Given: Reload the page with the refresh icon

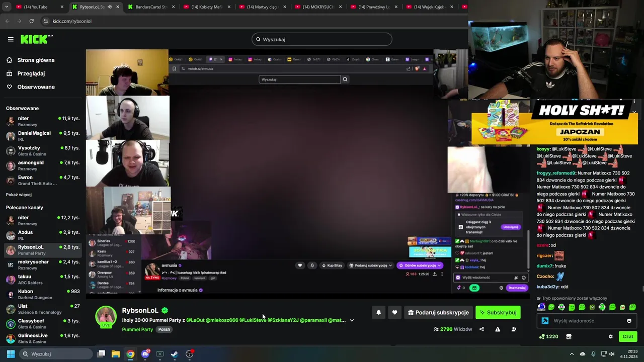Looking at the screenshot, I should click(x=31, y=21).
